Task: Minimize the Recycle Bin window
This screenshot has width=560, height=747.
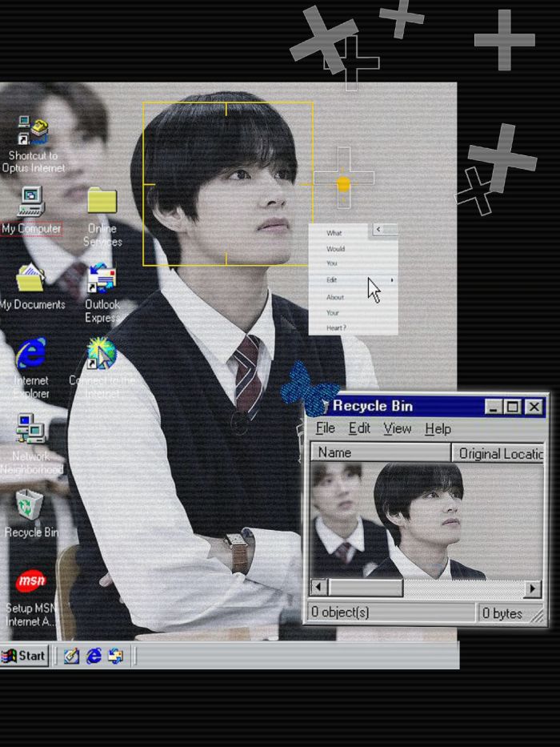Action: [494, 407]
